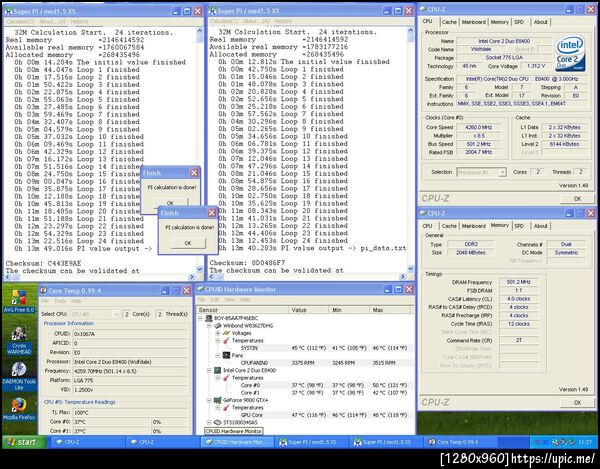Click the BOY-85AA7F46E8C computer icon in Hardware Monitor

tap(209, 318)
